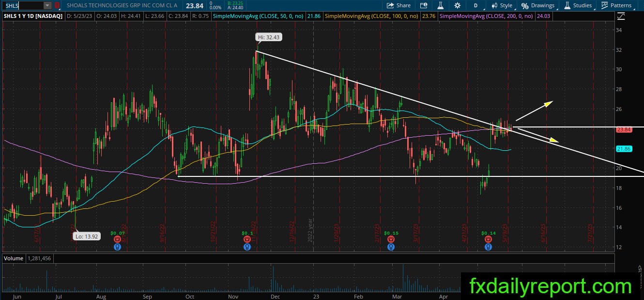This screenshot has width=644, height=300.
Task: Open the Drawings menu
Action: [x=537, y=5]
